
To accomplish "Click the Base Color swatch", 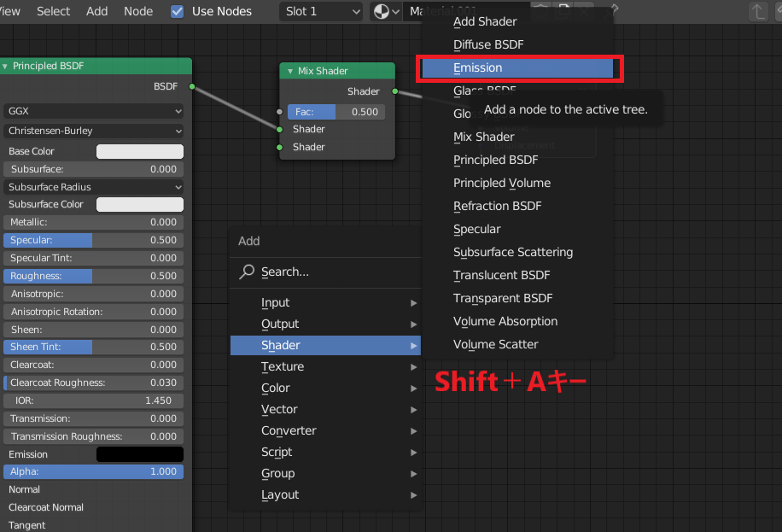I will pyautogui.click(x=140, y=151).
